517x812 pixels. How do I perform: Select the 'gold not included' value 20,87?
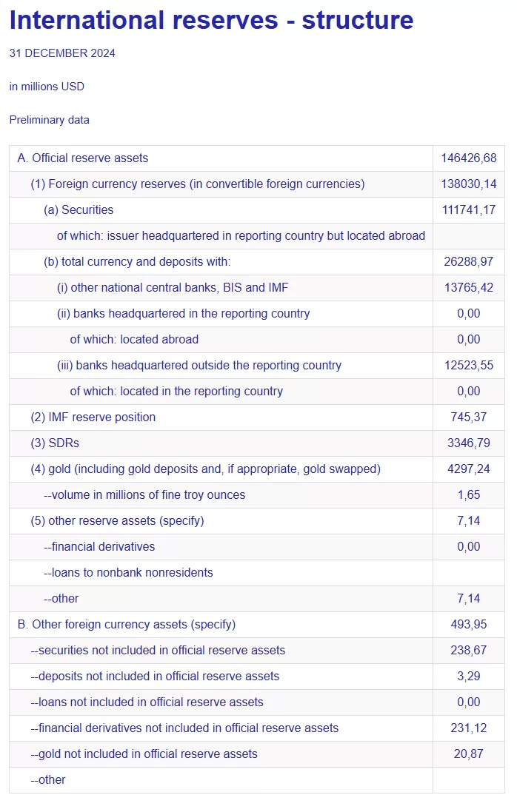(x=468, y=754)
